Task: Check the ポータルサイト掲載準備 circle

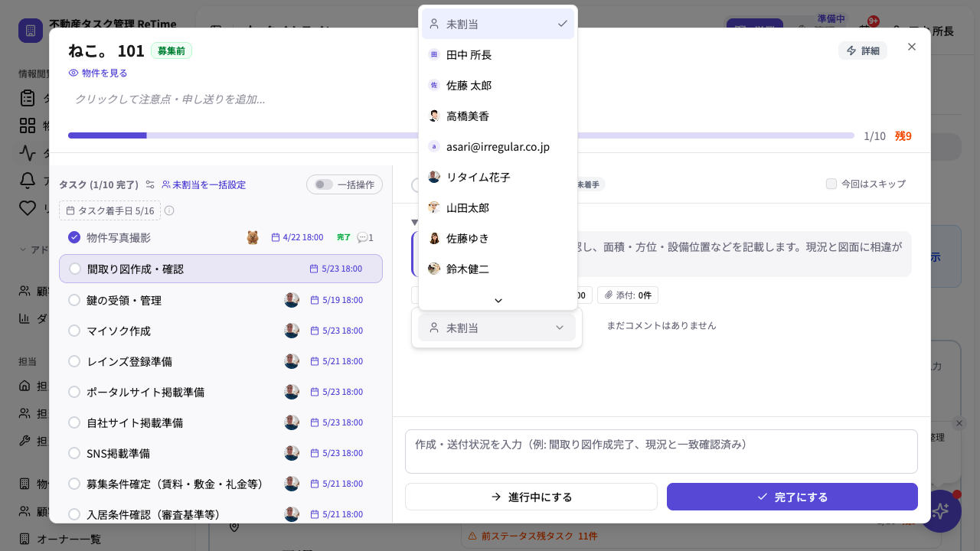Action: tap(74, 392)
